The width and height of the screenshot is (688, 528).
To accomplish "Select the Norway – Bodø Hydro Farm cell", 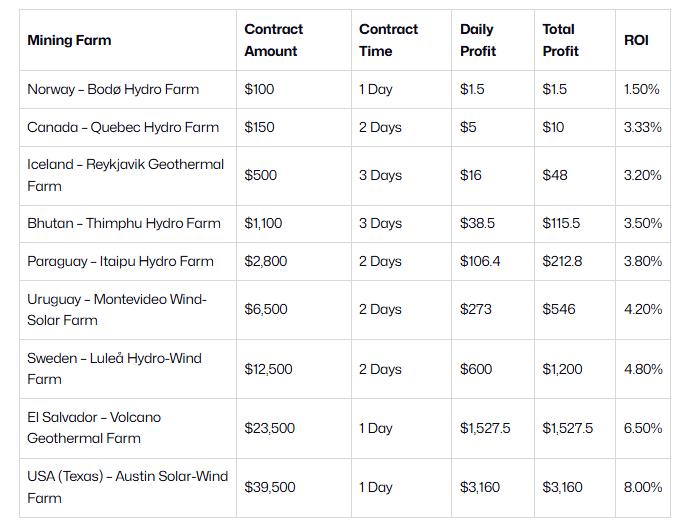I will (x=113, y=90).
